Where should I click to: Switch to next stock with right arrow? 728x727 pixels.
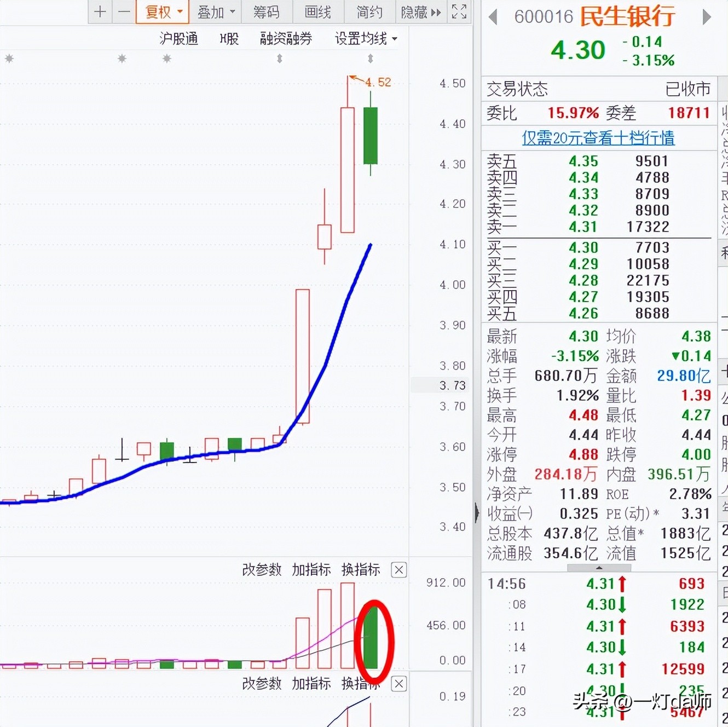(707, 17)
